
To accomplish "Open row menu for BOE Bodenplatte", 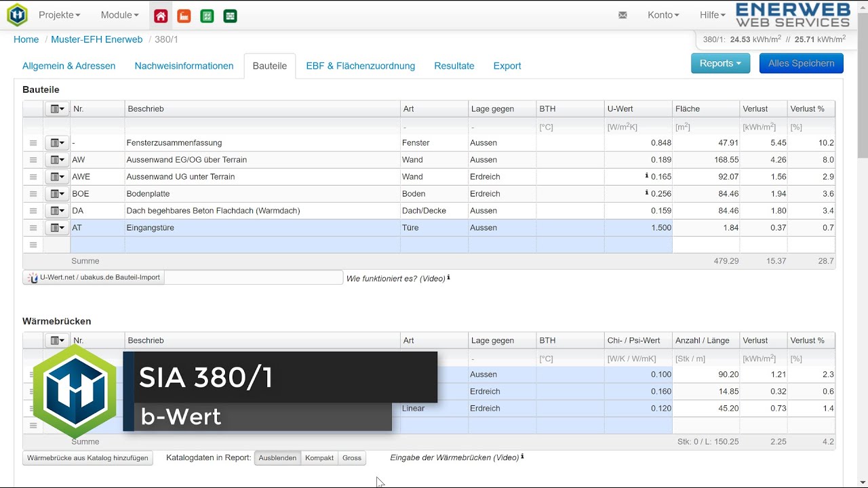I will pyautogui.click(x=57, y=194).
